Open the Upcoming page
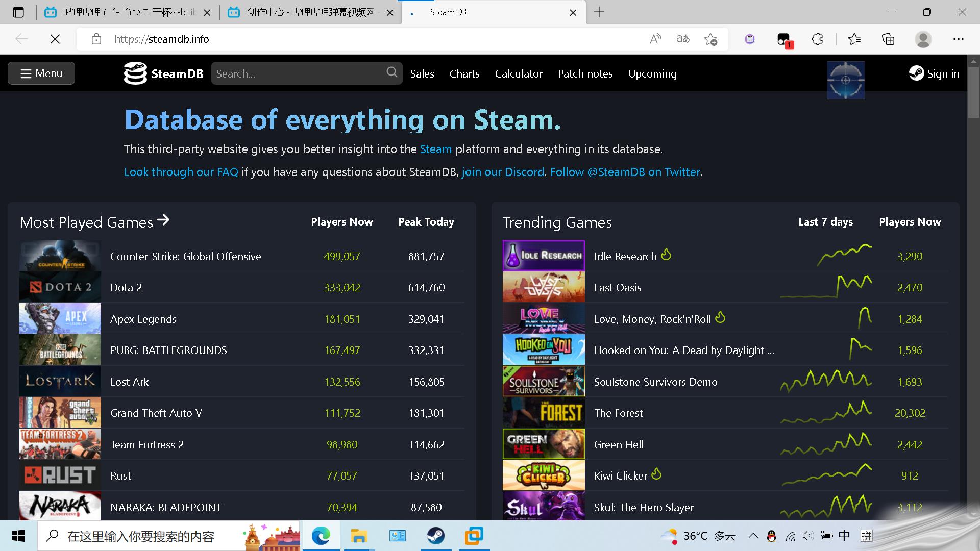The width and height of the screenshot is (980, 551). click(652, 74)
